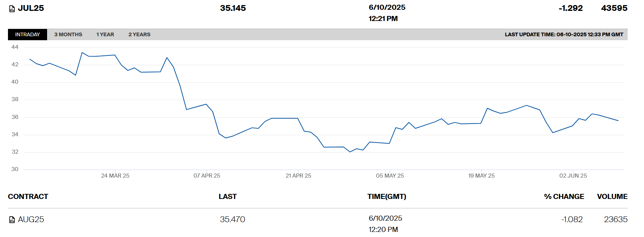Screen dimensions: 644x237
Task: Click the JUL25 last price 35.145
Action: pyautogui.click(x=233, y=8)
